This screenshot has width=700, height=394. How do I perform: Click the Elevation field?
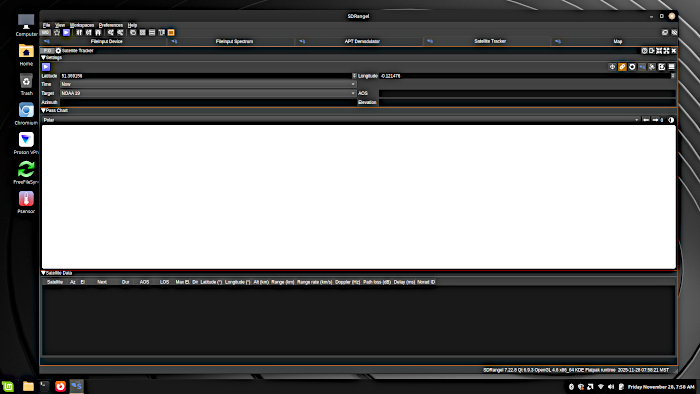point(527,102)
